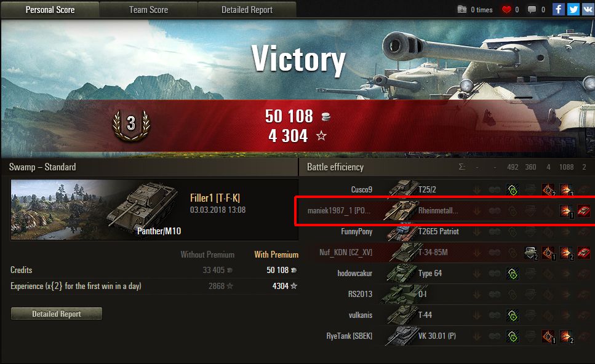The height and width of the screenshot is (364, 595).
Task: Click the spotted icon in Cusco9 row
Action: pyautogui.click(x=513, y=189)
